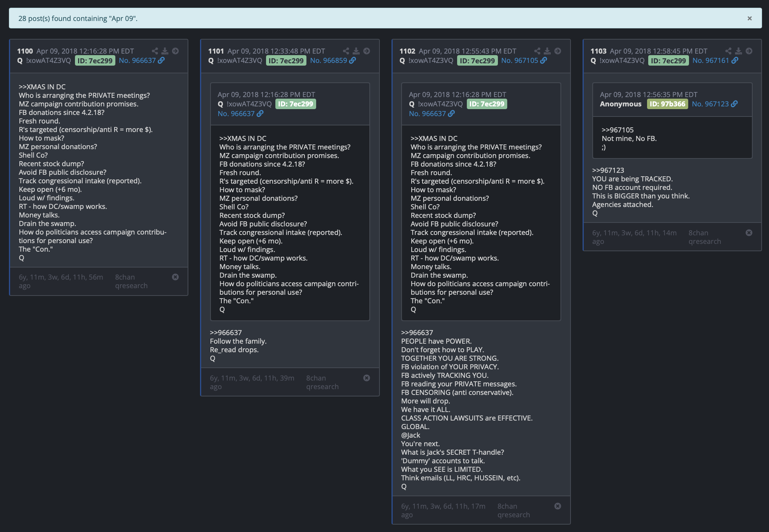Click 'Not mine, No FB.' text
The height and width of the screenshot is (532, 769).
click(x=629, y=139)
